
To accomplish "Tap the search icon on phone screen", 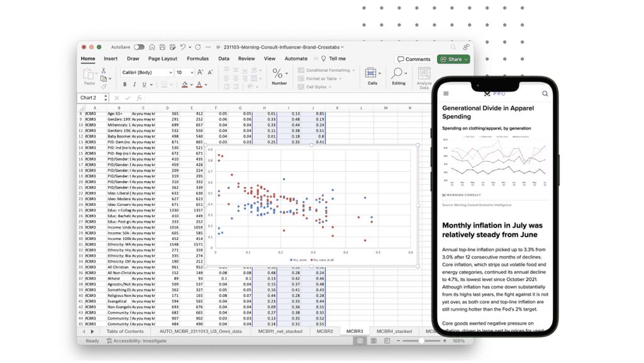I will [x=545, y=94].
